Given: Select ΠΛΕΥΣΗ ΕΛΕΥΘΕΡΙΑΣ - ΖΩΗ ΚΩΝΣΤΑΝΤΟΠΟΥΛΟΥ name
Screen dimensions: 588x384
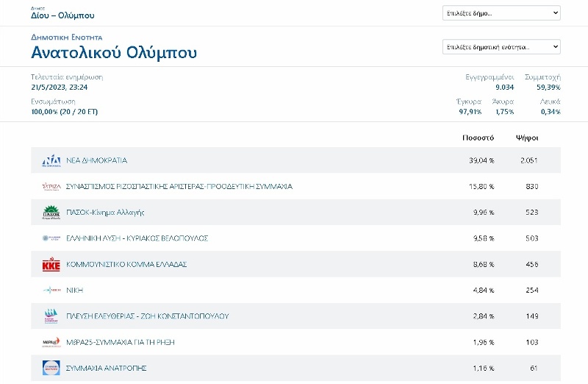Looking at the screenshot, I should [x=148, y=316].
